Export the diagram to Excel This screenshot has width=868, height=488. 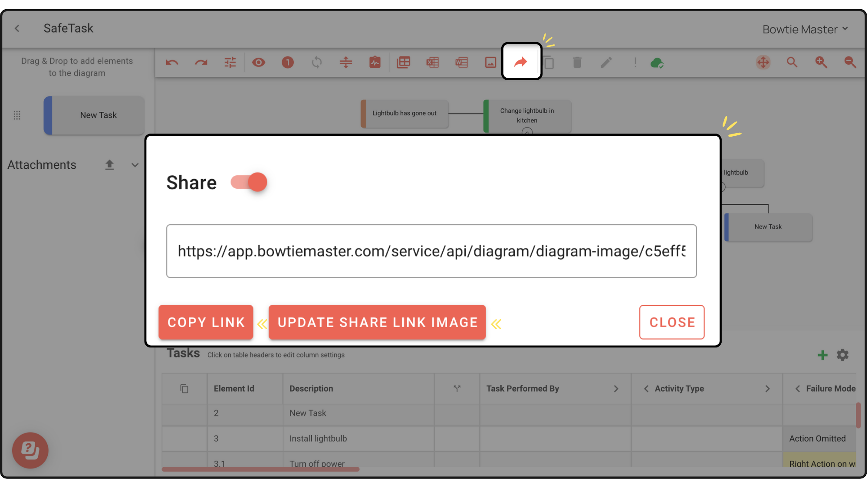[x=432, y=62]
